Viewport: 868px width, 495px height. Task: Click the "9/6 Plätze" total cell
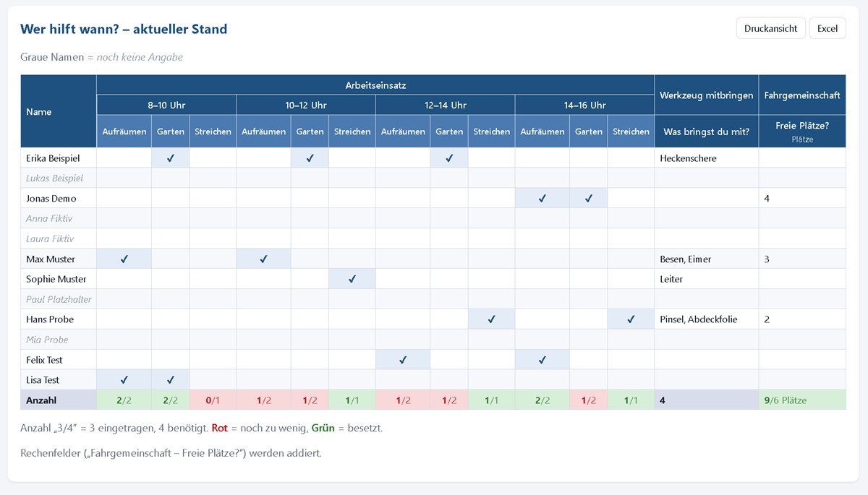pyautogui.click(x=802, y=400)
